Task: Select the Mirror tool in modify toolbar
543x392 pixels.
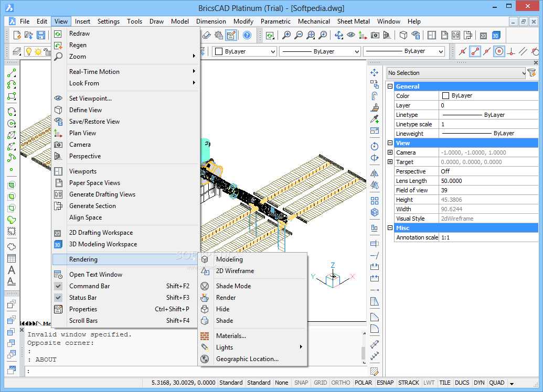Action: [x=375, y=173]
